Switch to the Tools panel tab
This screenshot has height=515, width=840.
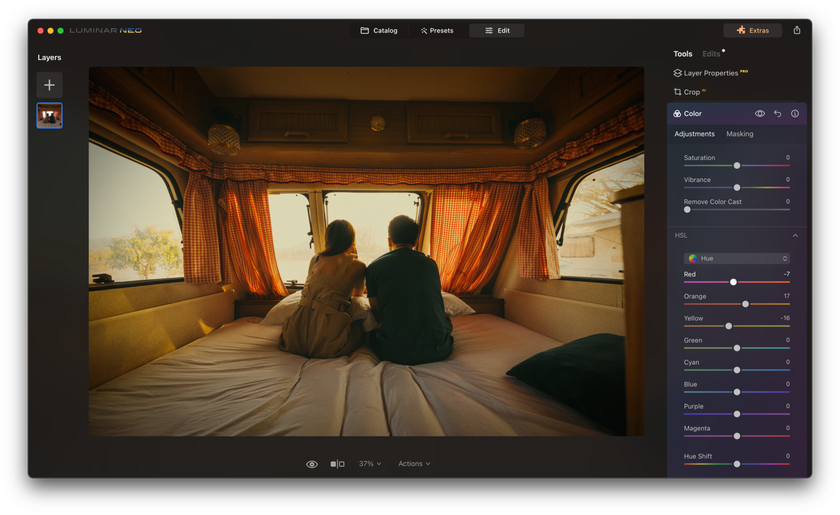(682, 54)
